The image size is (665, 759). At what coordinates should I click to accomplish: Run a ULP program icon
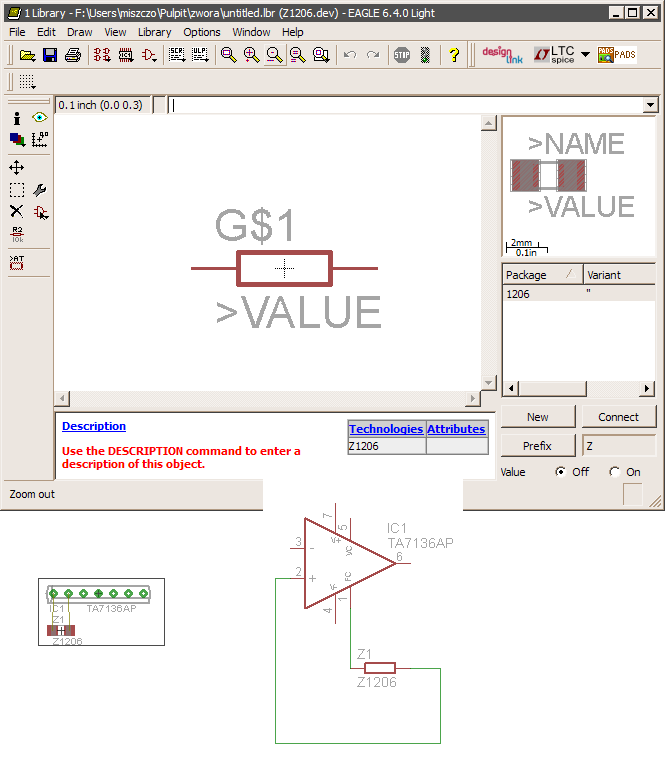[x=200, y=55]
